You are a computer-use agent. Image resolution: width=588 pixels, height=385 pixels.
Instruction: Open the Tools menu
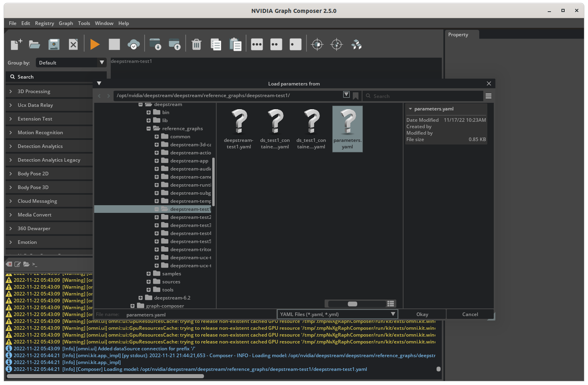click(84, 23)
